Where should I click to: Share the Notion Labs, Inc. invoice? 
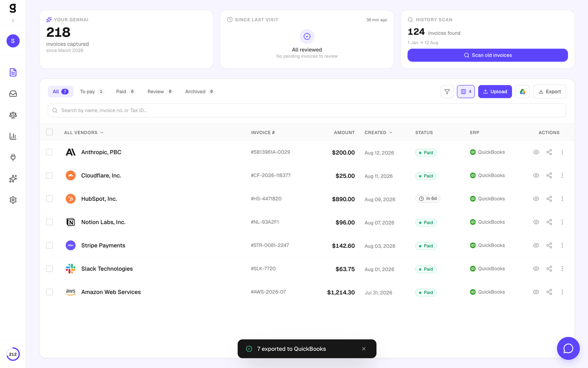(549, 222)
